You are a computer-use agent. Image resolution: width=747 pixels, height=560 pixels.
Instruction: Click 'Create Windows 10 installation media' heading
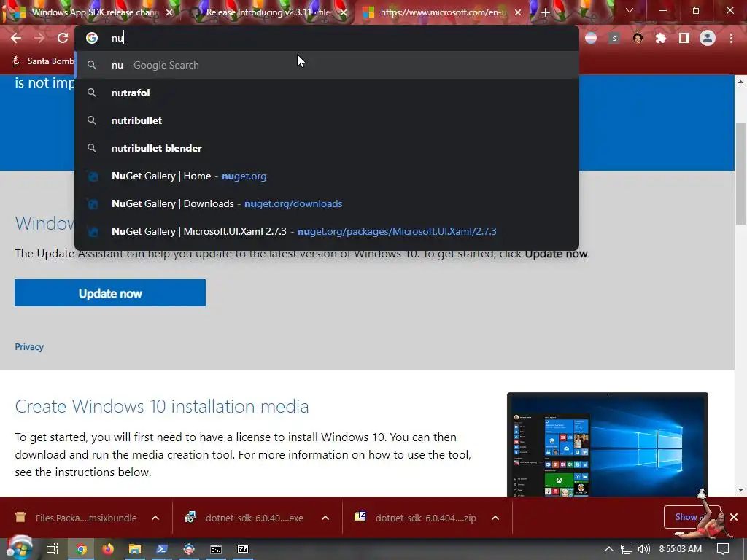click(161, 406)
